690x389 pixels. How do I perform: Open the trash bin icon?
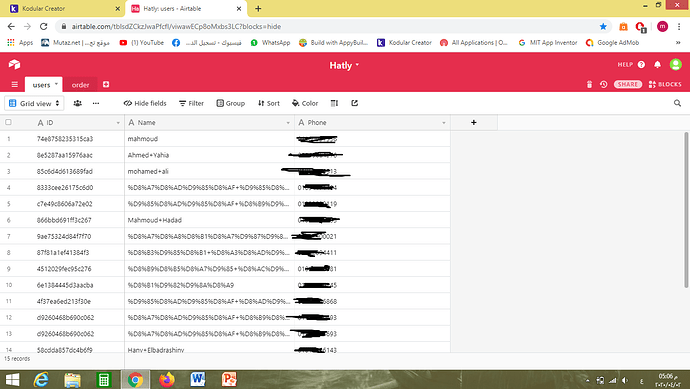(590, 84)
